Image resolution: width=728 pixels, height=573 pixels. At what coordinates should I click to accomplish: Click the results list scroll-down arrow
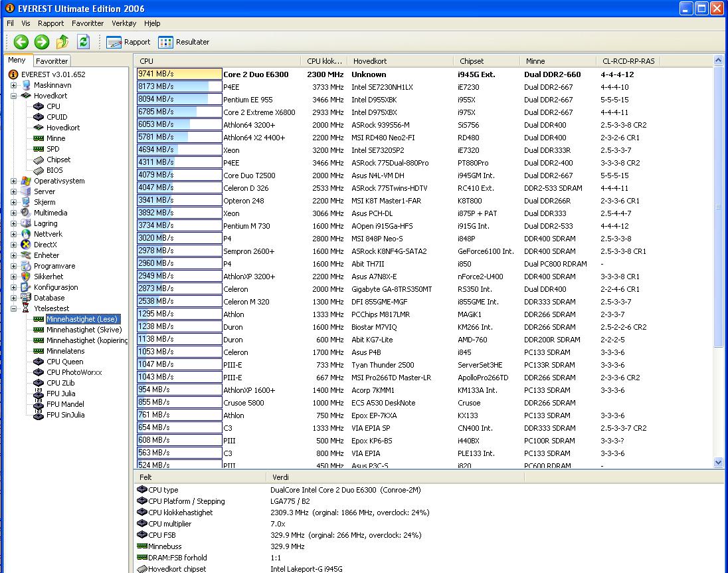718,463
